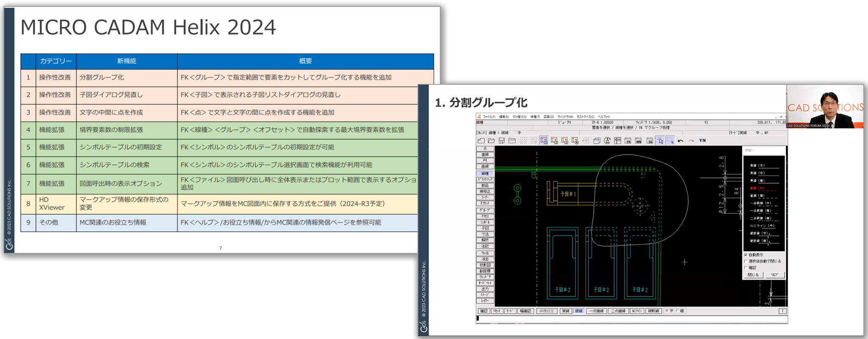Open the ファイル(F) menu
Image resolution: width=868 pixels, height=339 pixels.
tap(489, 117)
